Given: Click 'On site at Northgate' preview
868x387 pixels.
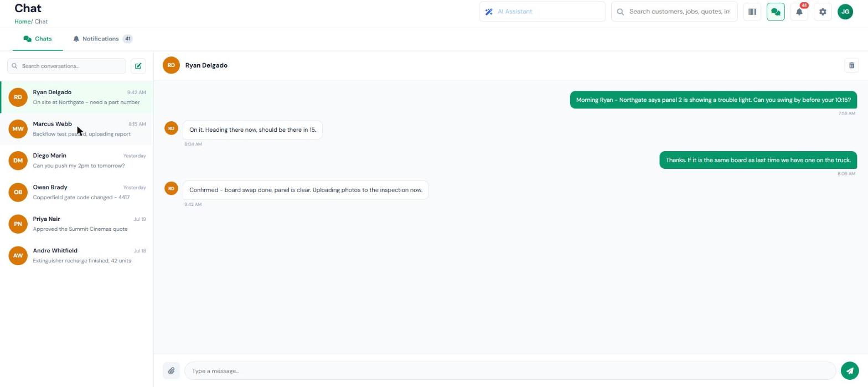Looking at the screenshot, I should click(86, 102).
